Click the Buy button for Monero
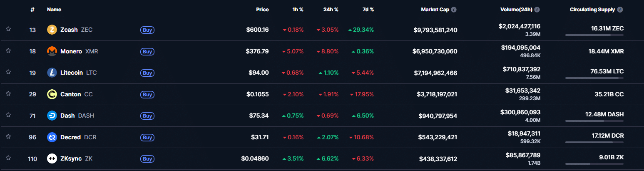 pyautogui.click(x=147, y=52)
